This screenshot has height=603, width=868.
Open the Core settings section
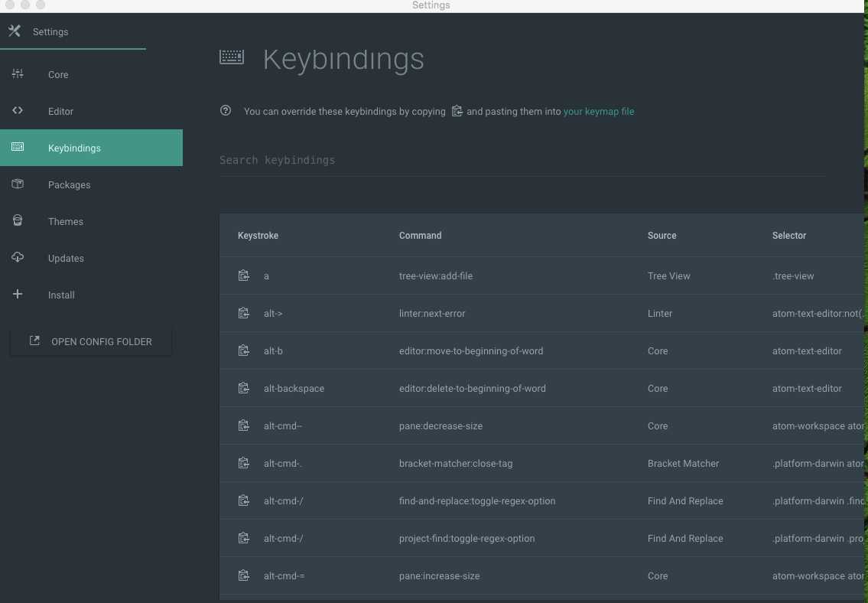[x=91, y=74]
